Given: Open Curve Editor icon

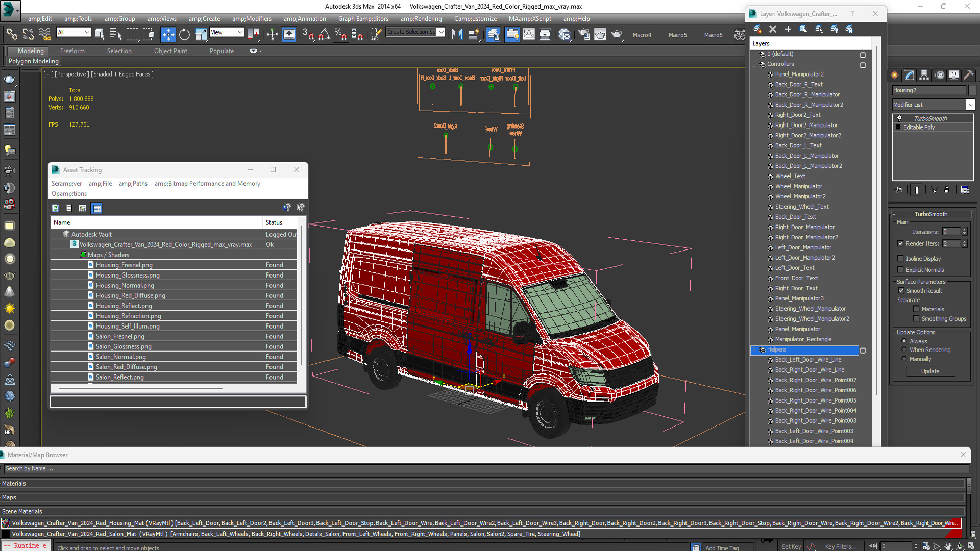Looking at the screenshot, I should tap(529, 34).
